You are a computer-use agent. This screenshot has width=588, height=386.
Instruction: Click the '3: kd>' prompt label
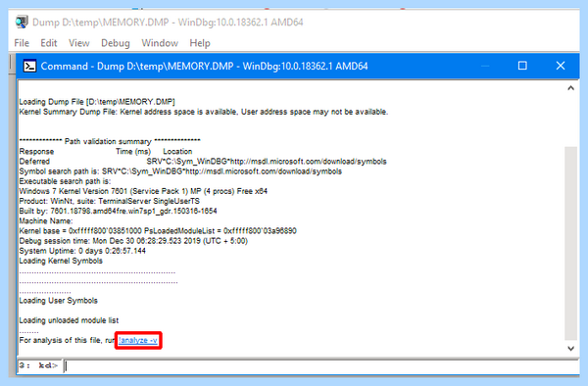pyautogui.click(x=38, y=365)
